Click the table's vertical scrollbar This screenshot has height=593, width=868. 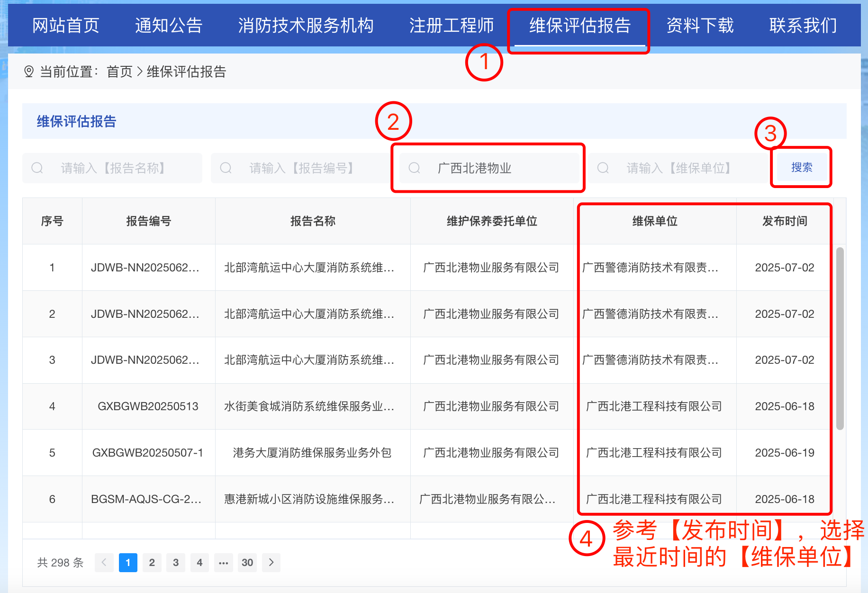tap(840, 339)
